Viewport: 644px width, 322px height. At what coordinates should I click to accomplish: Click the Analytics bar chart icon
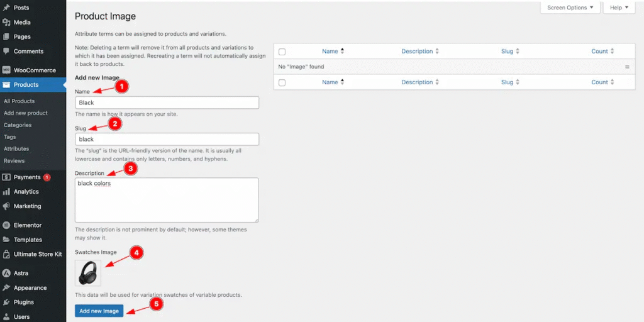click(x=6, y=192)
